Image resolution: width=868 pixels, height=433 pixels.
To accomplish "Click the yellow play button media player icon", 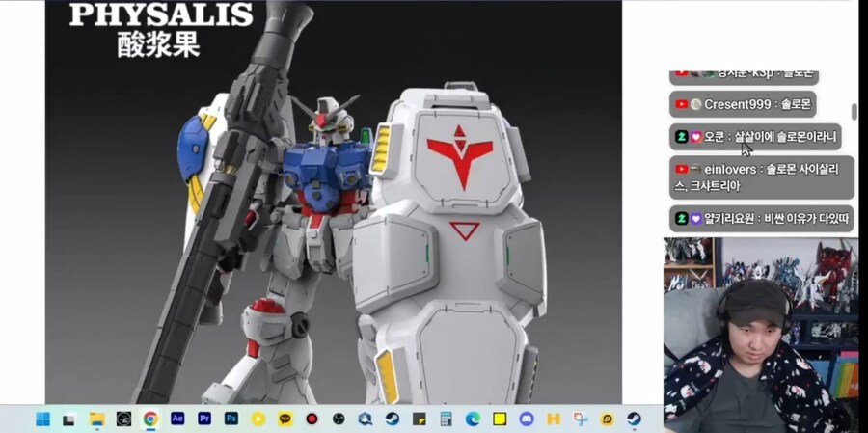I will coord(258,419).
